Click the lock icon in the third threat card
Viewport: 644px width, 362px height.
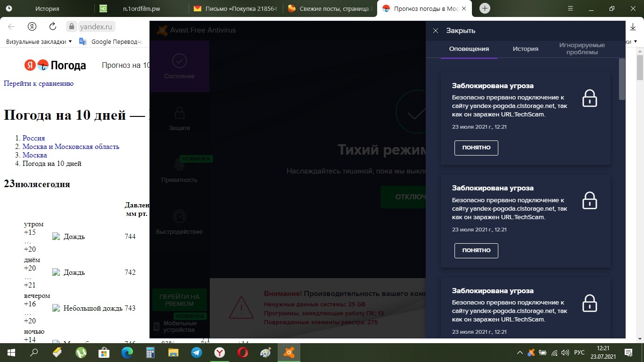pyautogui.click(x=590, y=303)
